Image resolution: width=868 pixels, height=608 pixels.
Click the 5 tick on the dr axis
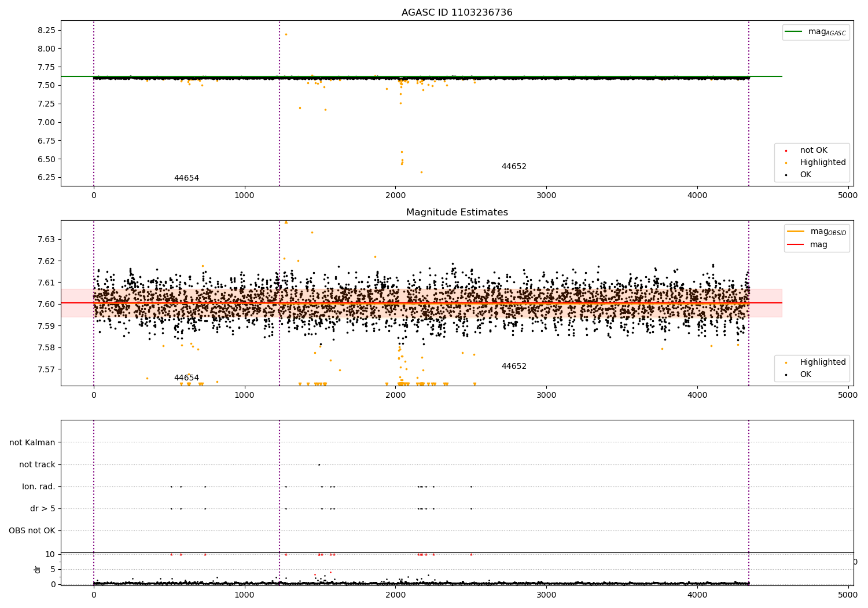54,569
